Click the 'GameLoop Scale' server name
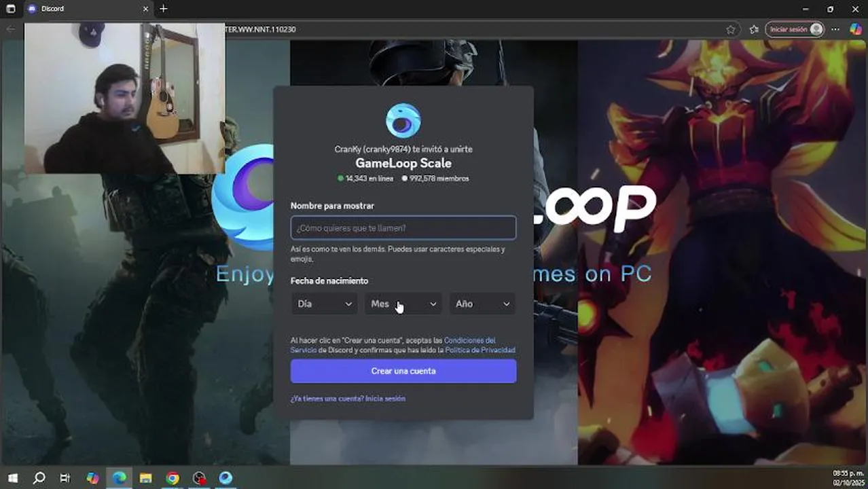 pyautogui.click(x=403, y=163)
